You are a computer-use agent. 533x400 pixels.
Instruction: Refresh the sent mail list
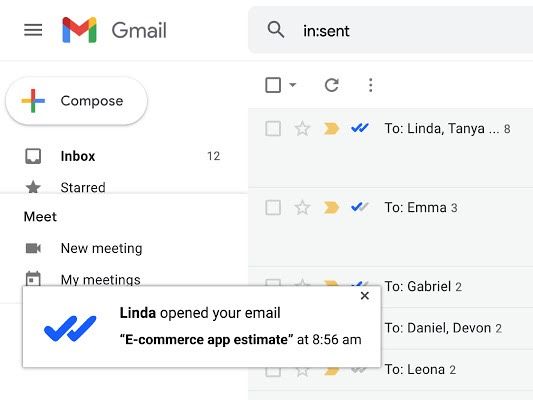(x=331, y=85)
